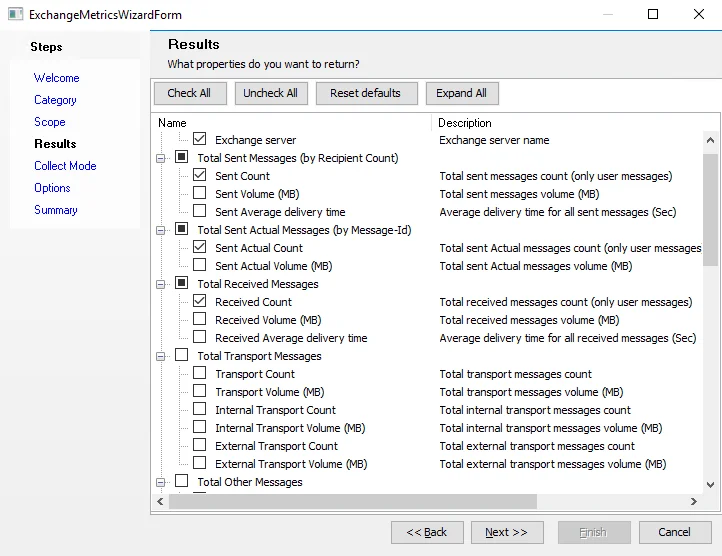The width and height of the screenshot is (722, 556).
Task: Toggle the Sent Count checkbox
Action: click(199, 175)
